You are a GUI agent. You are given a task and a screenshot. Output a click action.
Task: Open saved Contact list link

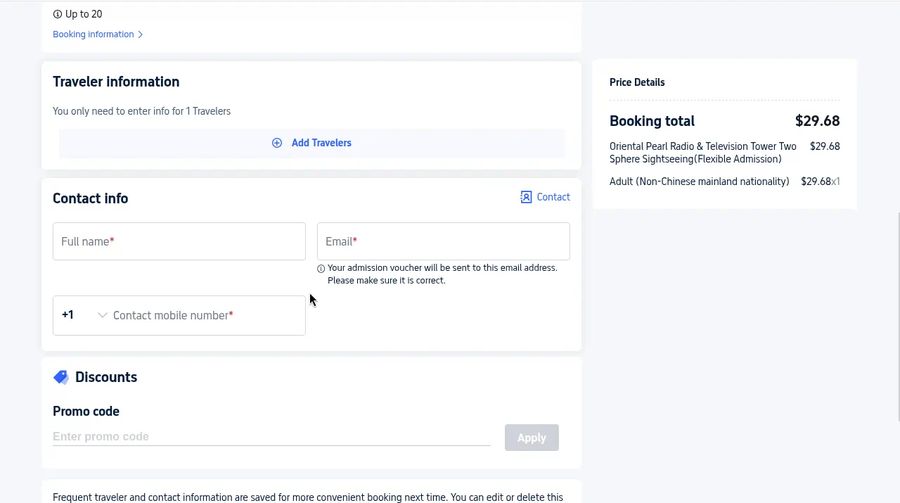point(545,197)
